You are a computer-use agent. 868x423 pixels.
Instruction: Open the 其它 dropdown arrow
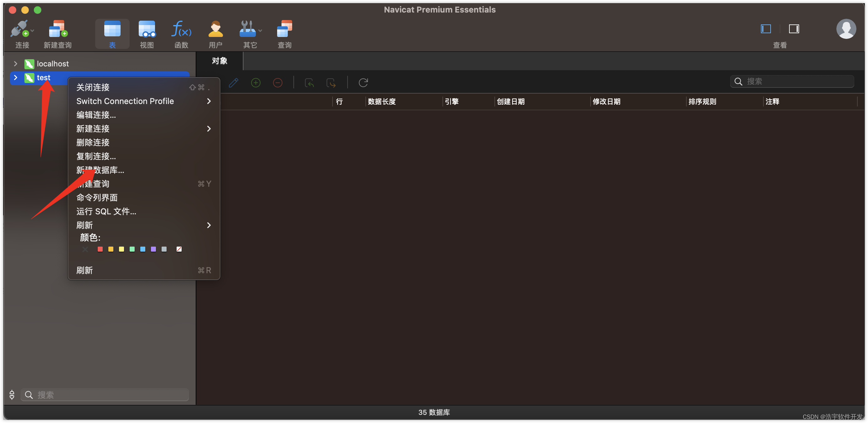[x=260, y=31]
